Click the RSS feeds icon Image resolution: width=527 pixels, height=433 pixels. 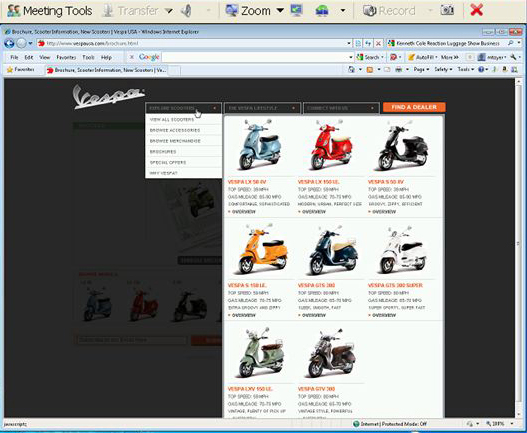point(370,70)
